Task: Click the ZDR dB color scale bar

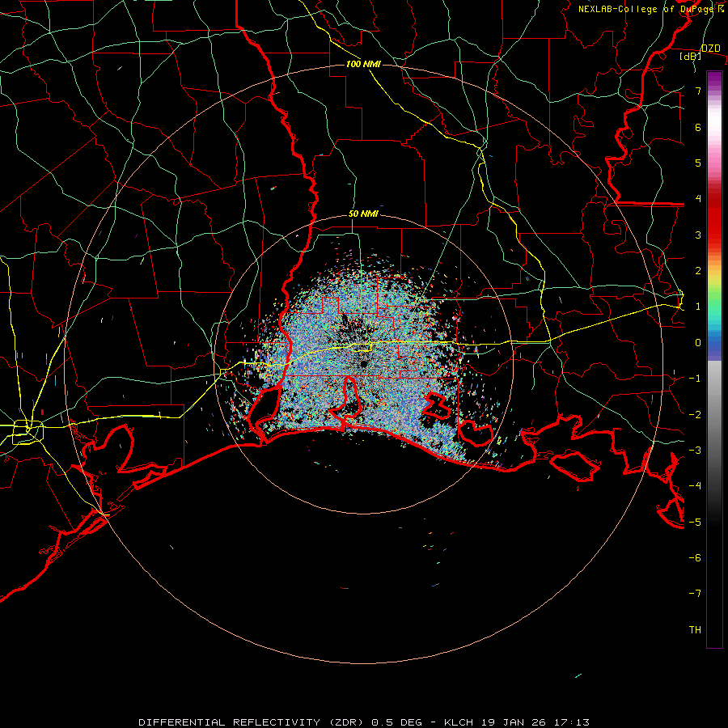Action: [x=714, y=359]
